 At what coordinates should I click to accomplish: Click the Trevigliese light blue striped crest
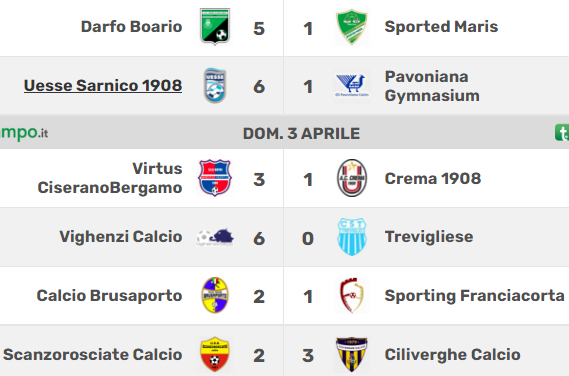click(x=352, y=237)
